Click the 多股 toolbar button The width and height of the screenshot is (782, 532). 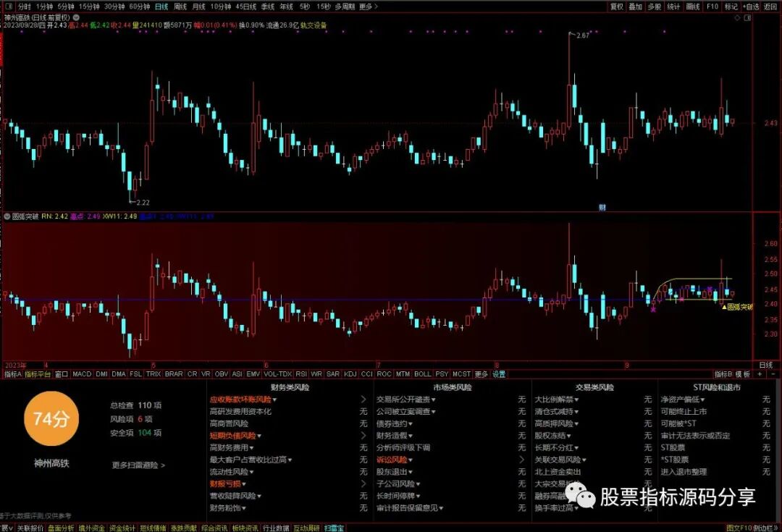click(654, 7)
